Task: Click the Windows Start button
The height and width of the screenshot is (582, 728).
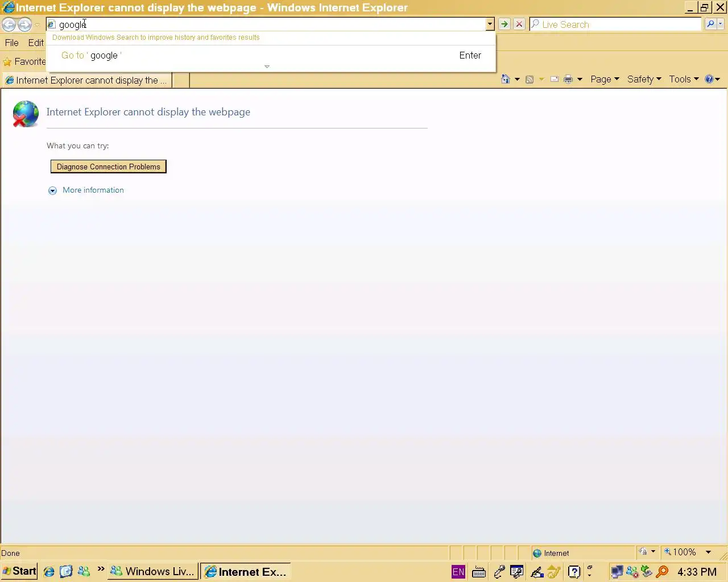Action: click(19, 571)
